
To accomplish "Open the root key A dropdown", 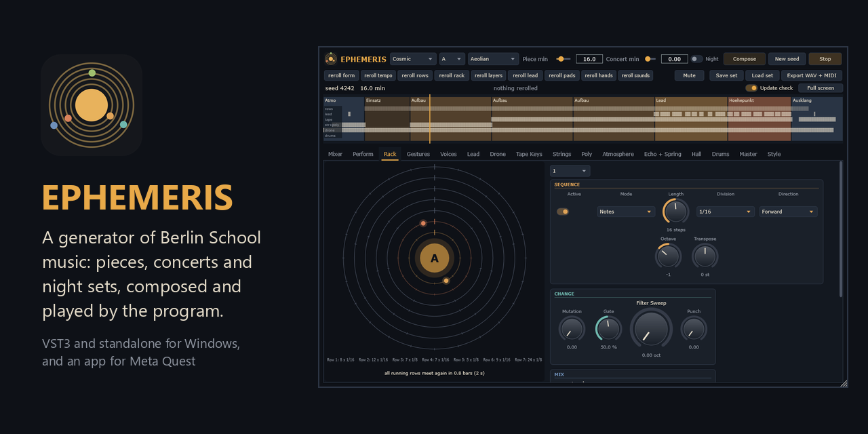I will pyautogui.click(x=452, y=59).
